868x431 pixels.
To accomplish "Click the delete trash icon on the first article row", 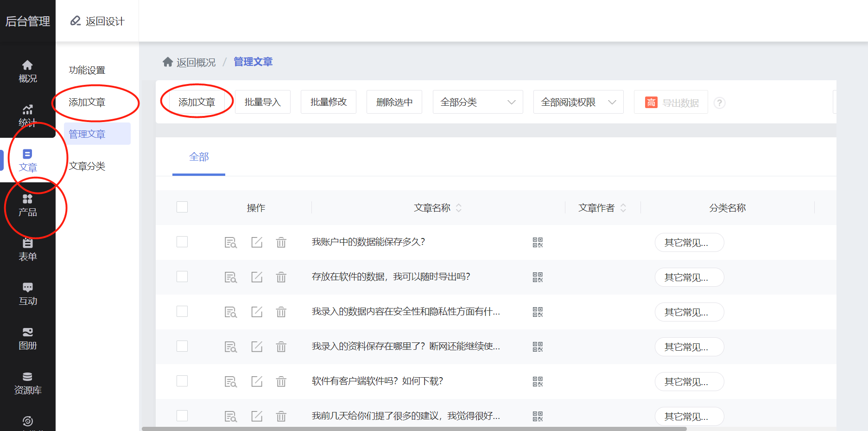I will [x=281, y=242].
